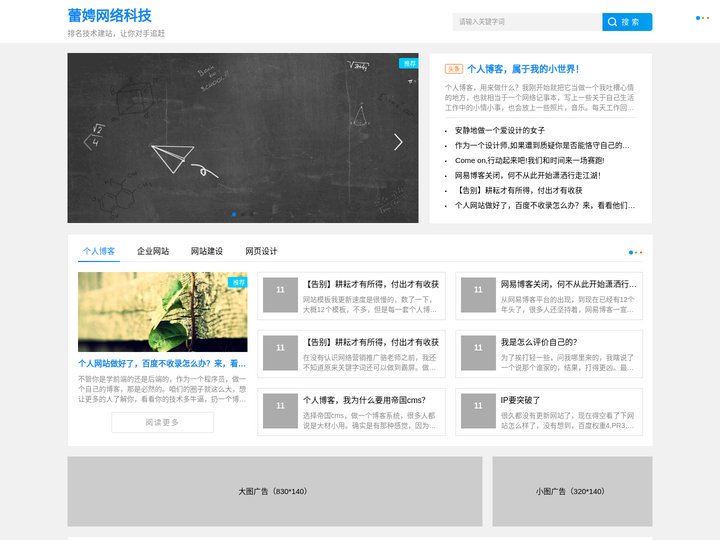Screen dimensions: 720x540
Task: Click the 推荐 badge on the chalkboard banner
Action: coord(409,63)
